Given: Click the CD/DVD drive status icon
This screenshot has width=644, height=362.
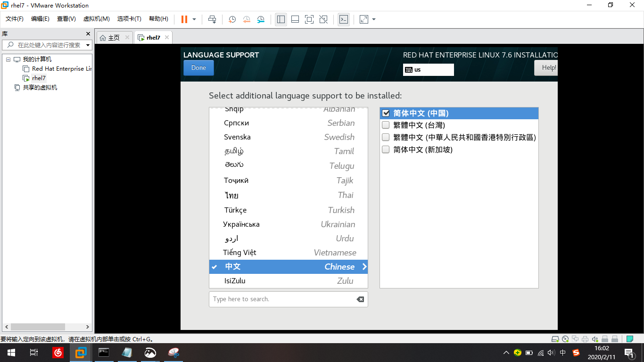Looking at the screenshot, I should (565, 339).
